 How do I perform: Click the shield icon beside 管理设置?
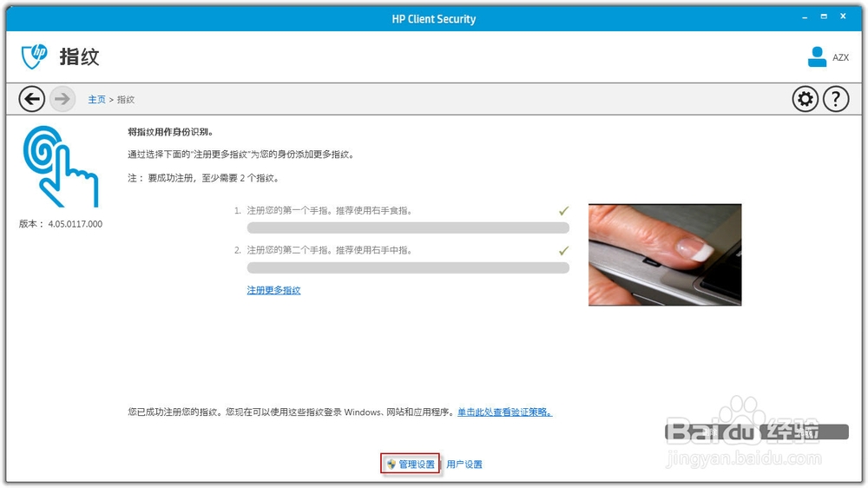(391, 465)
